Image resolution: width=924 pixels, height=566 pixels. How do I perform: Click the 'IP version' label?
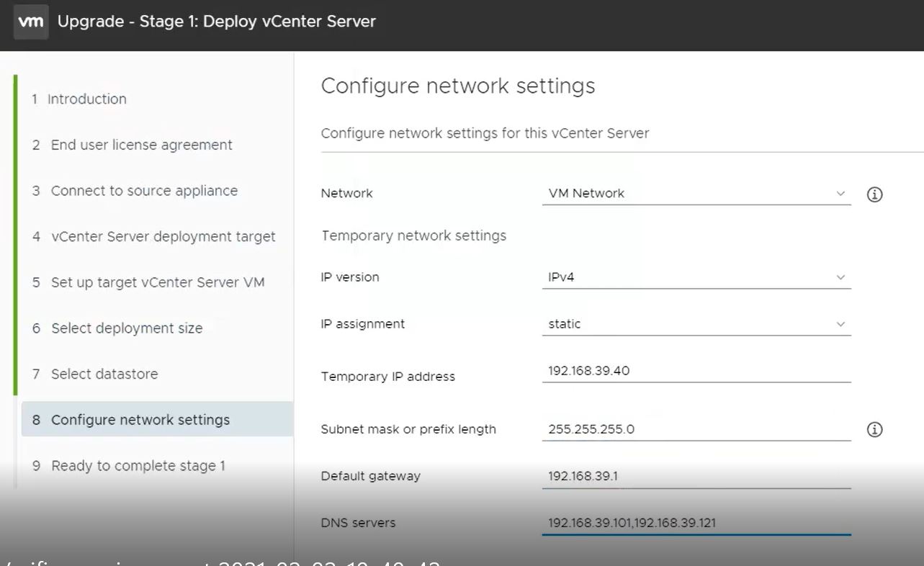tap(350, 277)
